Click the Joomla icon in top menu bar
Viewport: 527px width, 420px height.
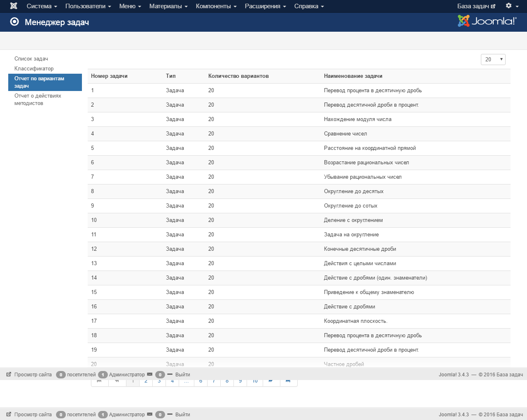click(14, 6)
